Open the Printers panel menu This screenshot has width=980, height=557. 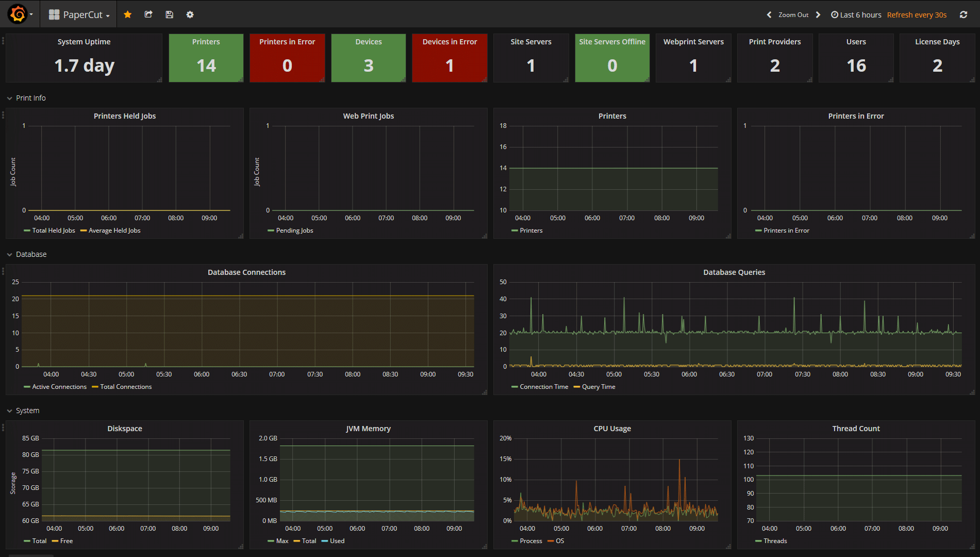click(x=612, y=116)
